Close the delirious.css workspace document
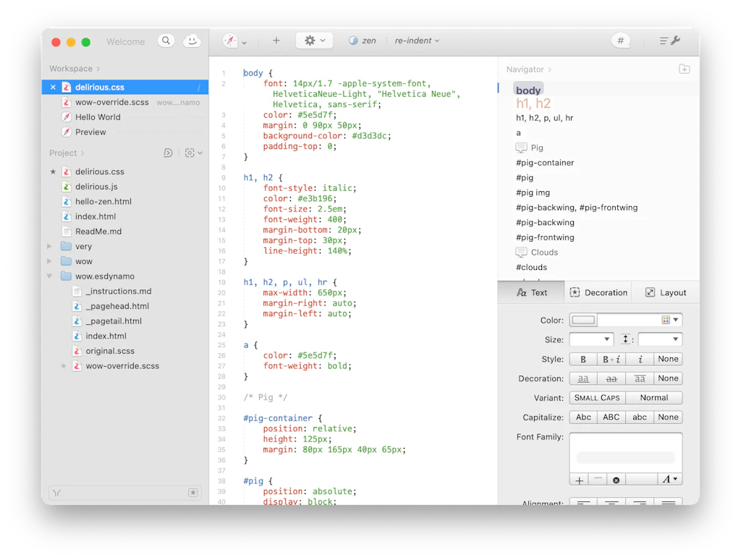The width and height of the screenshot is (741, 560). point(53,87)
